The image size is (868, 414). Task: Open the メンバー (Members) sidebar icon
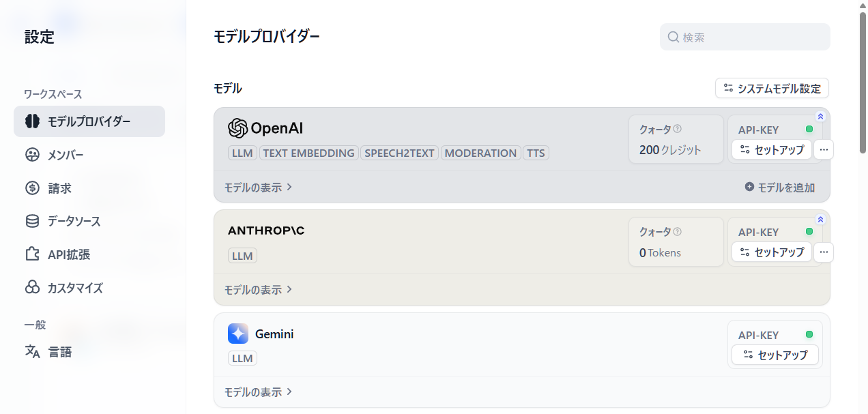(33, 155)
